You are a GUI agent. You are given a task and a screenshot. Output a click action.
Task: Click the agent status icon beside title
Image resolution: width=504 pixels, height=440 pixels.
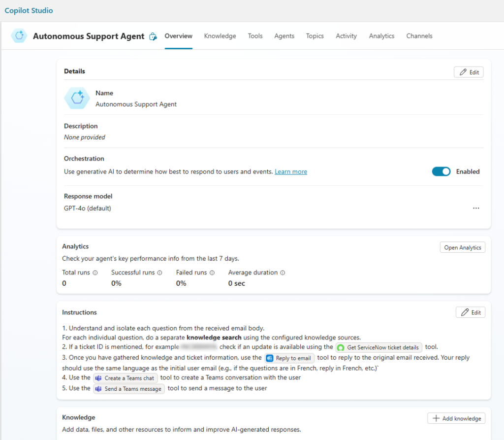tap(153, 36)
